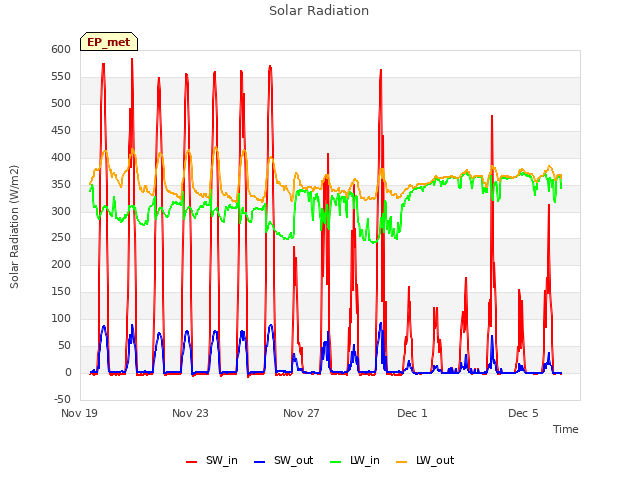Toggle the SW_out legend entry
The height and width of the screenshot is (480, 640).
tap(284, 460)
